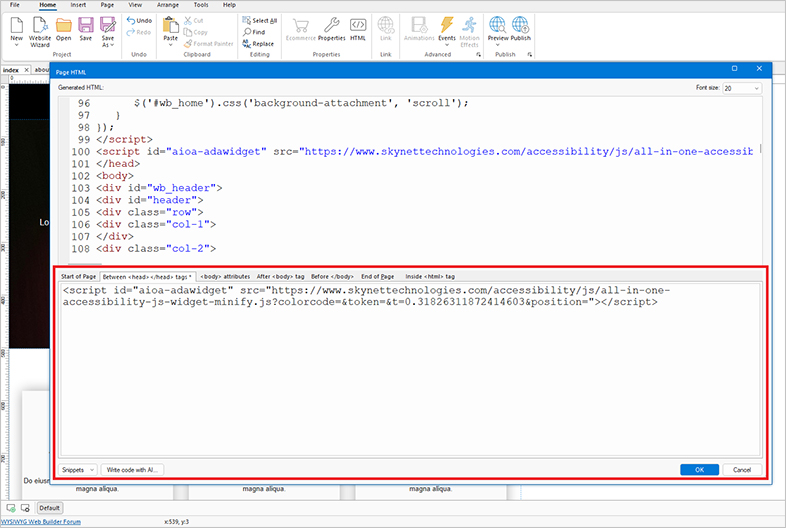Image resolution: width=786 pixels, height=528 pixels.
Task: Expand the New page dropdown arrow
Action: tap(17, 45)
